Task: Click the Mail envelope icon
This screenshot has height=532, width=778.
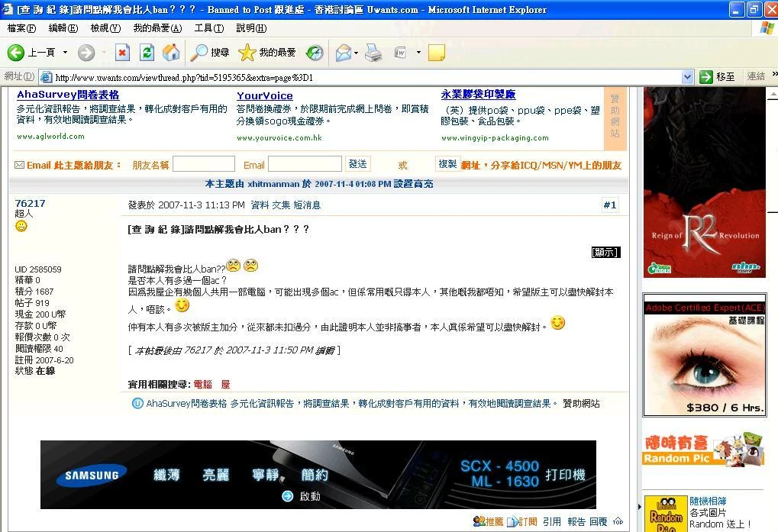Action: (344, 52)
